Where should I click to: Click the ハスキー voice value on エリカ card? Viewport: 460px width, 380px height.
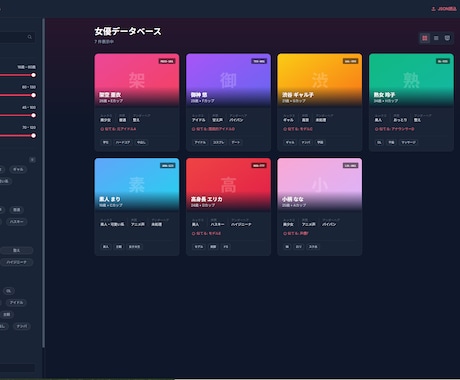pyautogui.click(x=217, y=224)
